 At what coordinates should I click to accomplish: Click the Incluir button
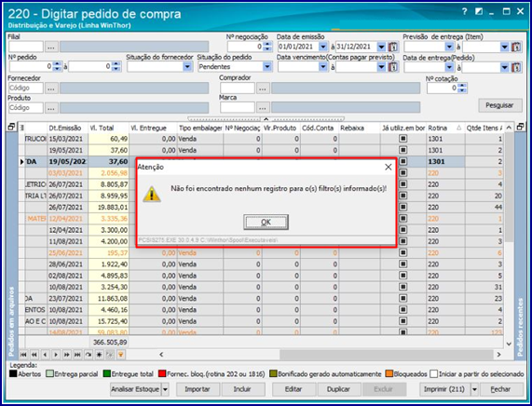click(242, 389)
